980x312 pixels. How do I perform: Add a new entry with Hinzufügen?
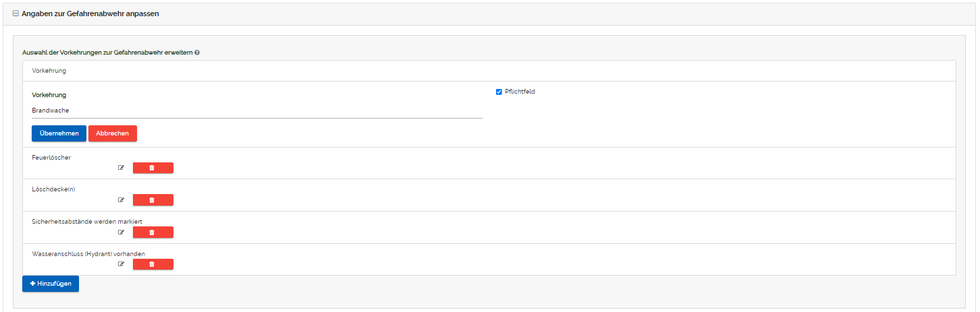pos(51,284)
